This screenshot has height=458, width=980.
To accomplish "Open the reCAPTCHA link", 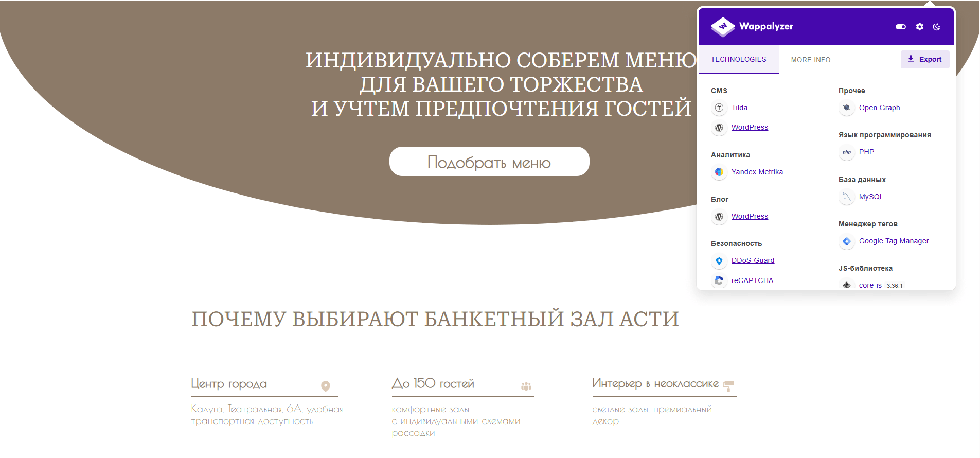I will (753, 280).
